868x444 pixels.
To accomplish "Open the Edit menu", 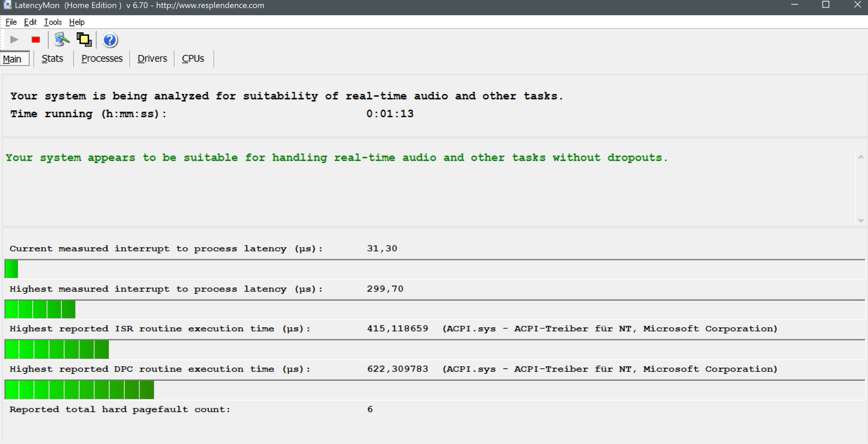I will [x=30, y=22].
